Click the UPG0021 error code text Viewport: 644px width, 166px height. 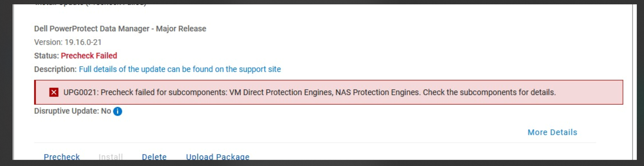coord(80,92)
